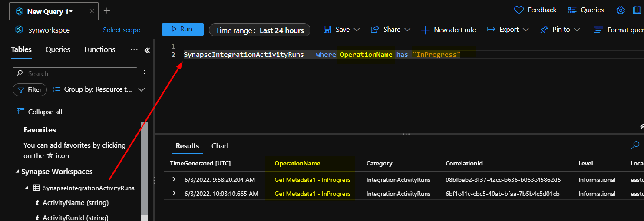Click the Select scope link
The width and height of the screenshot is (644, 221).
[x=122, y=30]
